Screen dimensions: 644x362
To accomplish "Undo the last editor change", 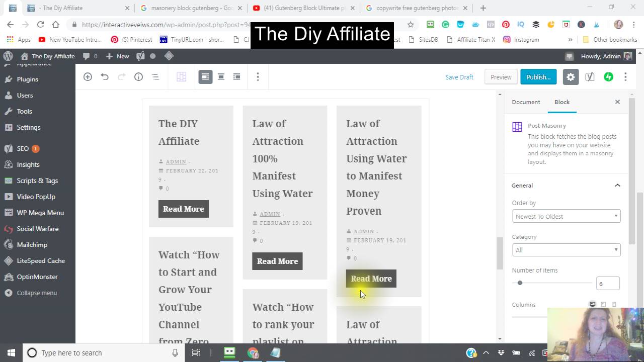I will pyautogui.click(x=105, y=77).
